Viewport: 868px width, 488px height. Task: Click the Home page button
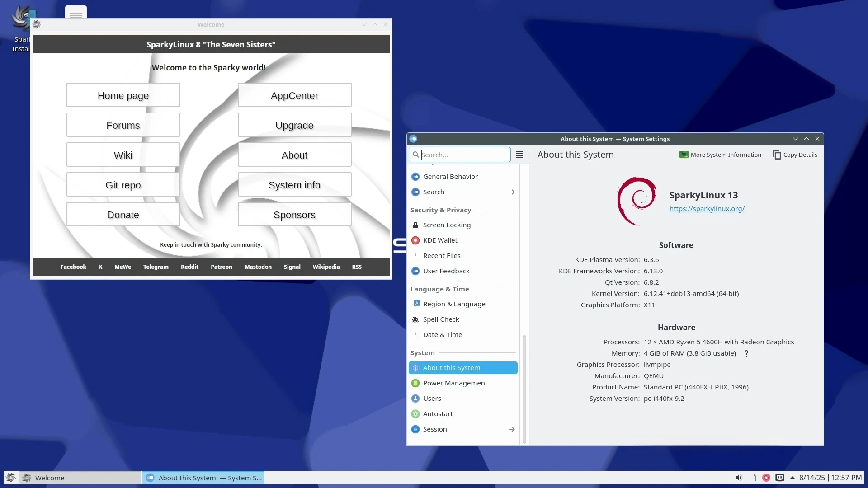[x=123, y=95]
